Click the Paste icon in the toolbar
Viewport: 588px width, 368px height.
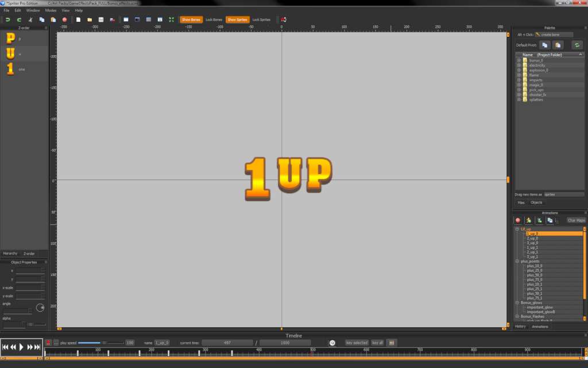[53, 19]
